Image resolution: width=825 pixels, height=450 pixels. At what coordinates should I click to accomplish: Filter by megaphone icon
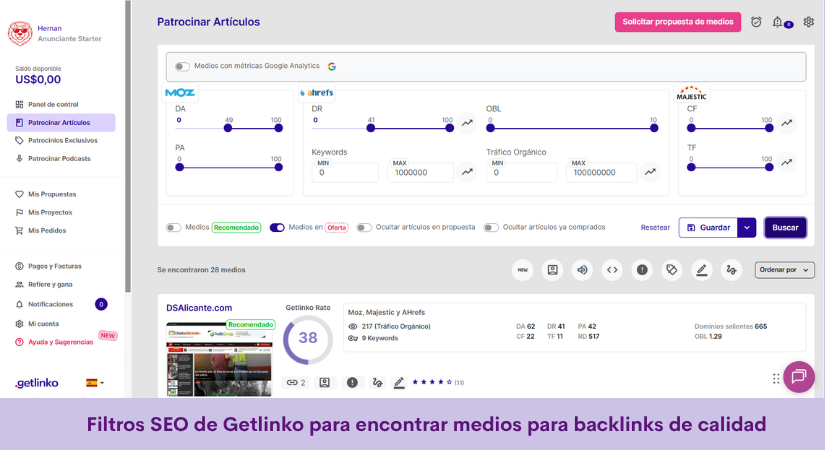point(582,270)
